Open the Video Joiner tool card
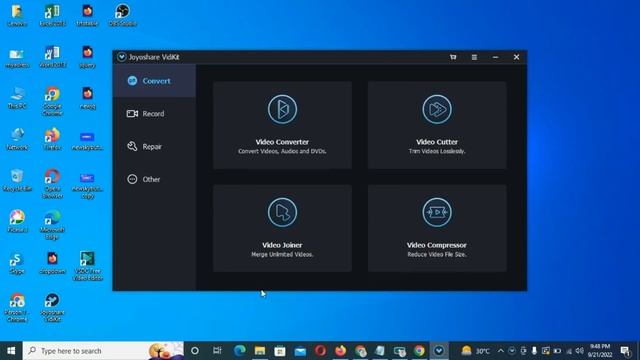The height and width of the screenshot is (360, 640). 282,228
